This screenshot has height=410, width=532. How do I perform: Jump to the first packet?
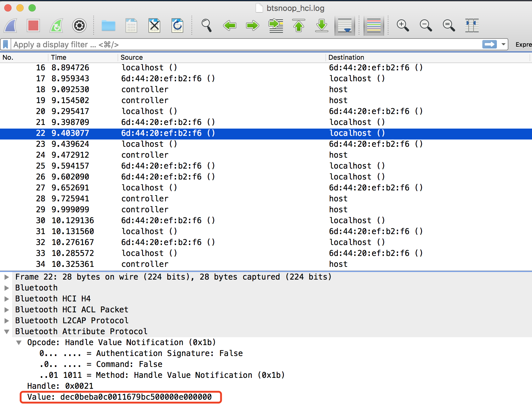click(299, 25)
